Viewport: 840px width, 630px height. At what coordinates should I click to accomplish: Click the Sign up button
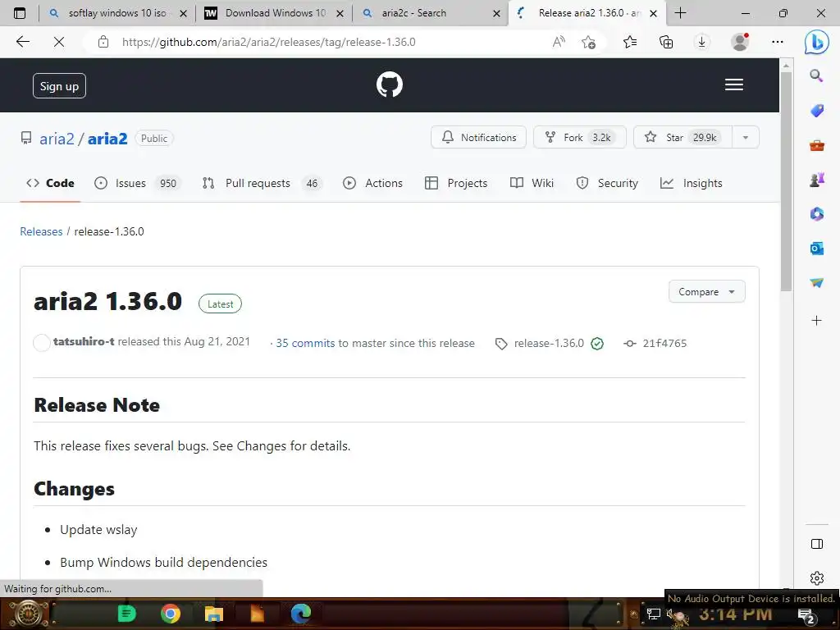click(59, 85)
